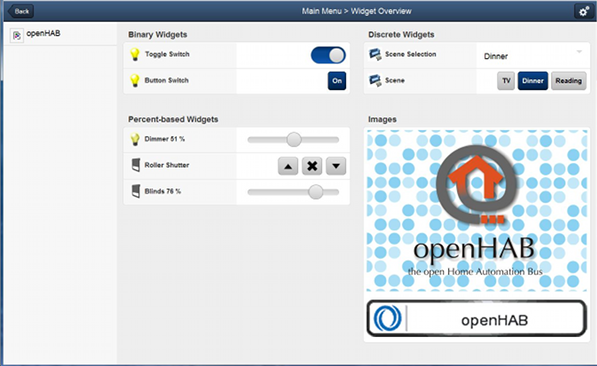Viewport: 597px width, 366px height.
Task: Select openHAB in the left sidebar
Action: 60,34
